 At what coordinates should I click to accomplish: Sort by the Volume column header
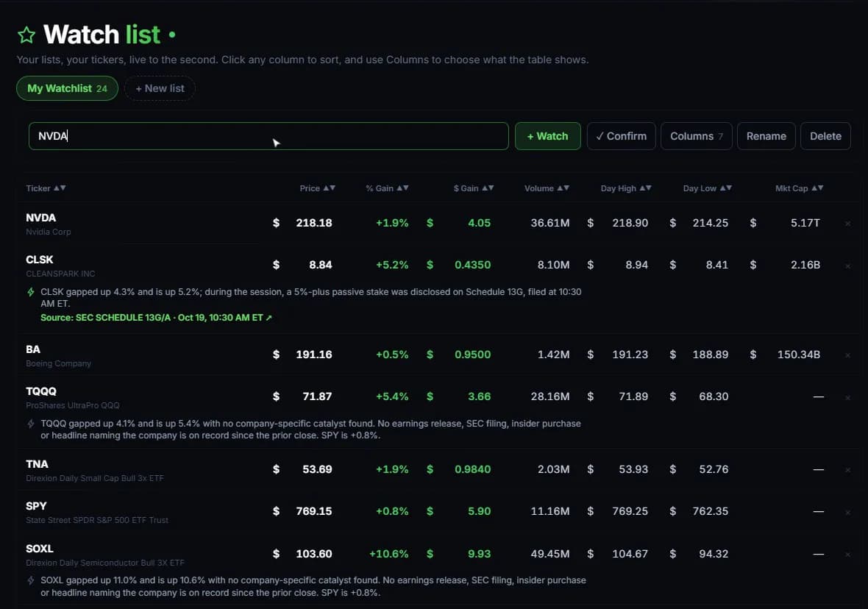coord(547,188)
